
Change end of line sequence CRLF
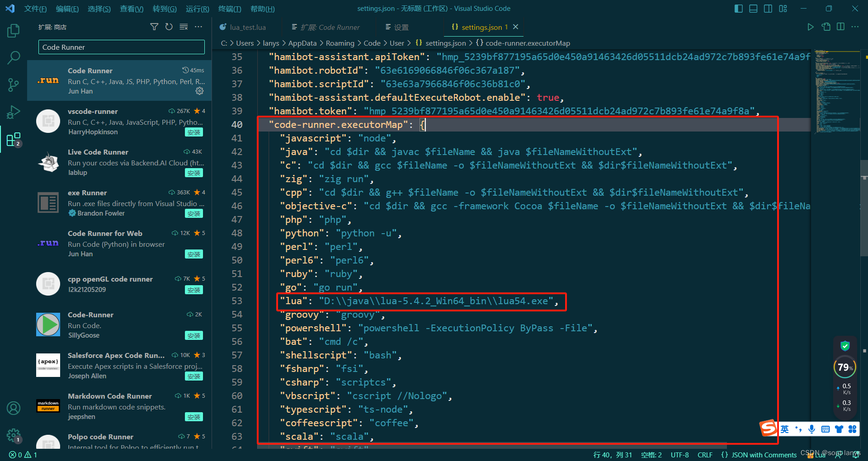point(705,455)
